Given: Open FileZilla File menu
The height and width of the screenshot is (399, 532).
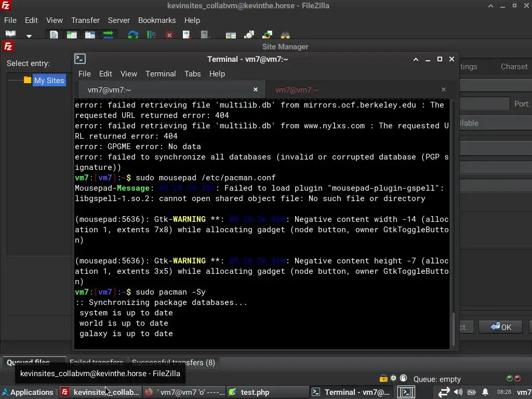Looking at the screenshot, I should [10, 20].
